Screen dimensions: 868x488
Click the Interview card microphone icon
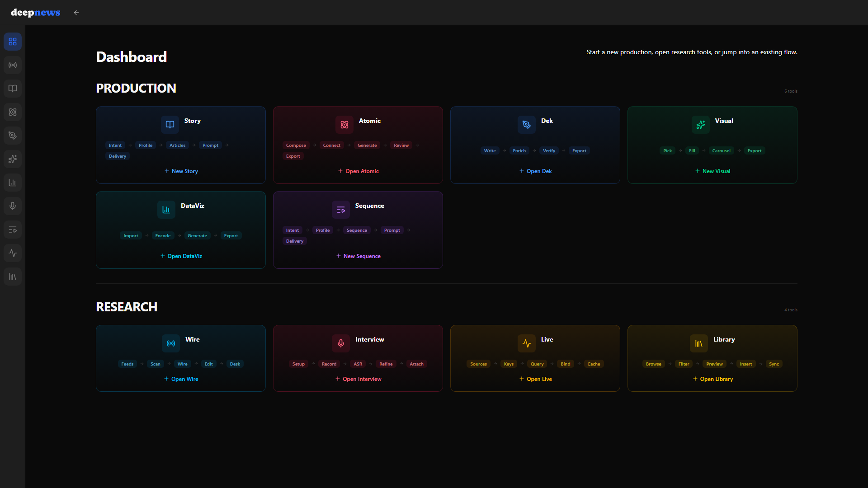click(x=341, y=343)
